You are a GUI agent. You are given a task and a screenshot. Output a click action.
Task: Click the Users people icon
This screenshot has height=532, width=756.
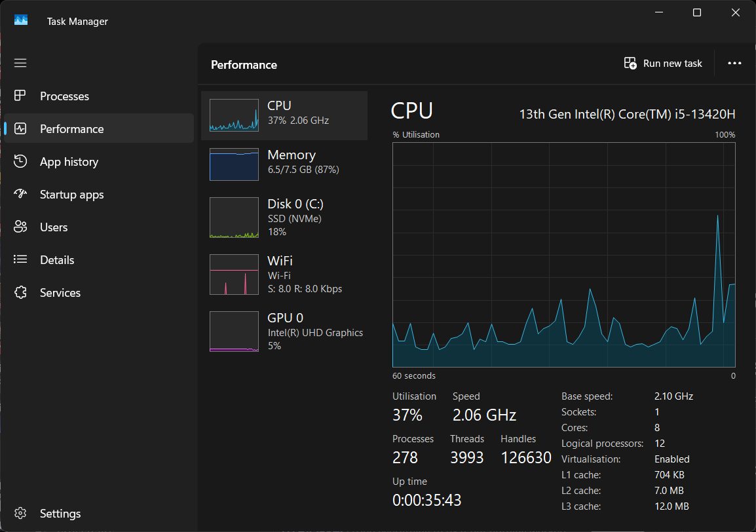pyautogui.click(x=20, y=227)
